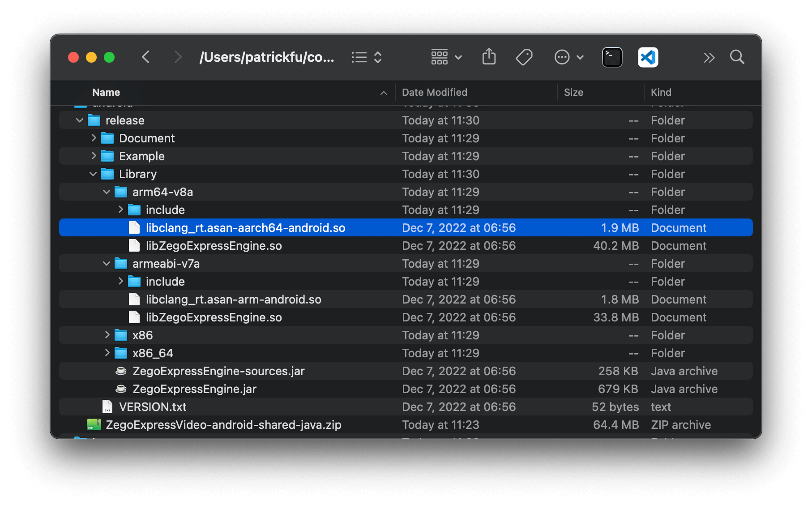This screenshot has width=812, height=505.
Task: Click the x86 folder icon
Action: pos(121,335)
